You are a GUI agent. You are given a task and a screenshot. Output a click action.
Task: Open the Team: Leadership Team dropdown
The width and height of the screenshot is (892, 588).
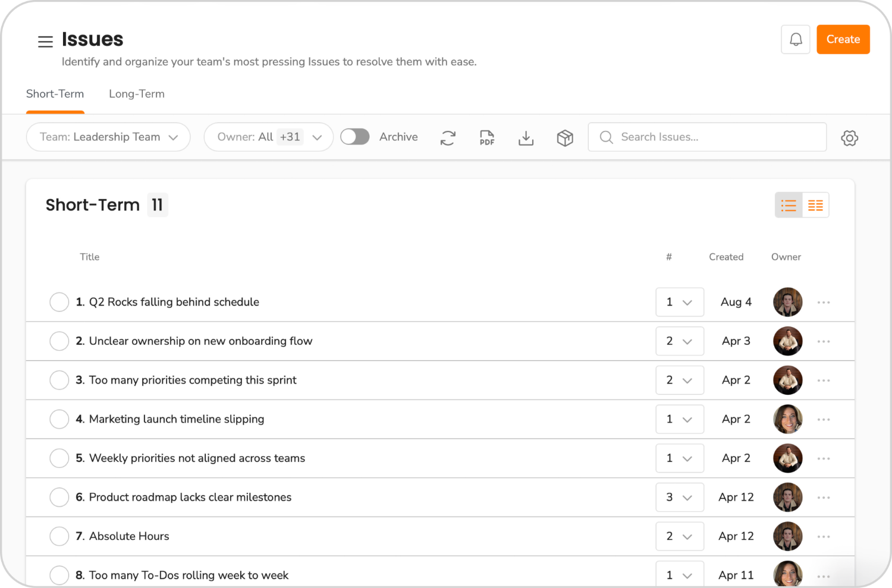pyautogui.click(x=108, y=137)
